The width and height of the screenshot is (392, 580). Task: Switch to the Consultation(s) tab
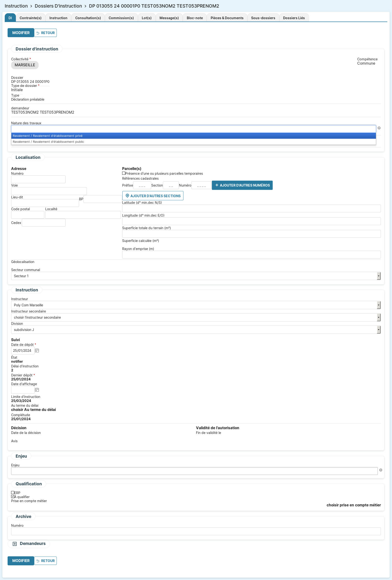coord(88,18)
